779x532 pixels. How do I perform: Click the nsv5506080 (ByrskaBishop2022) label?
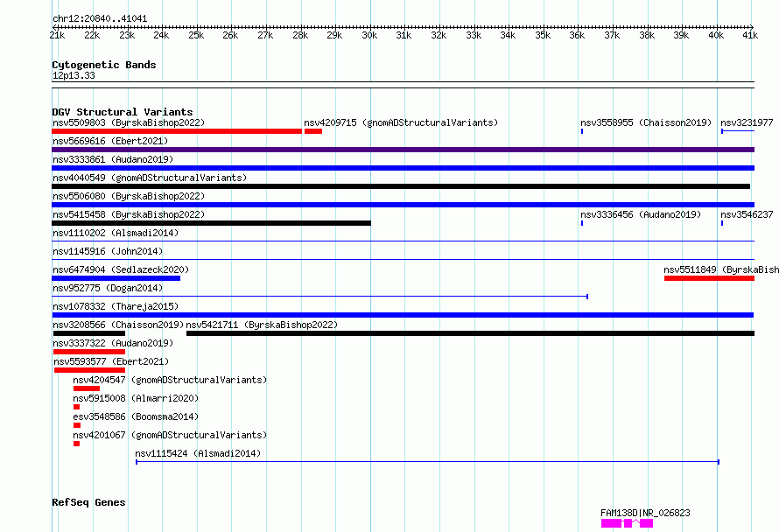coord(129,196)
